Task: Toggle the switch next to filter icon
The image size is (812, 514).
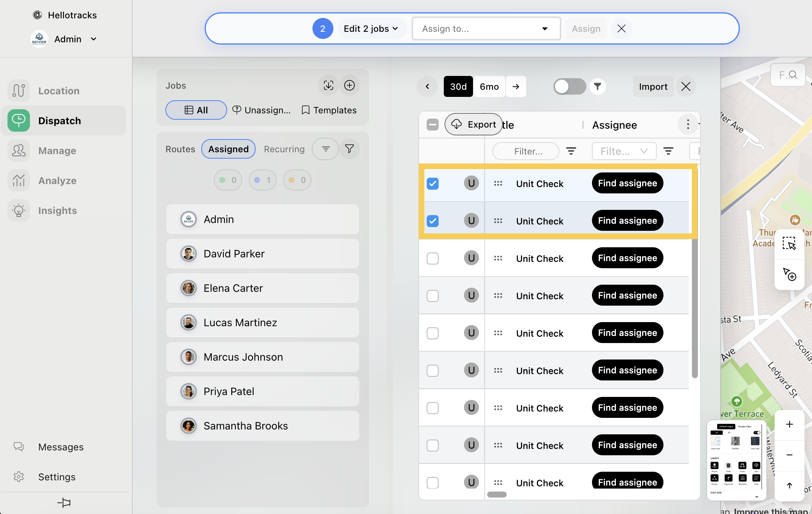Action: [569, 86]
